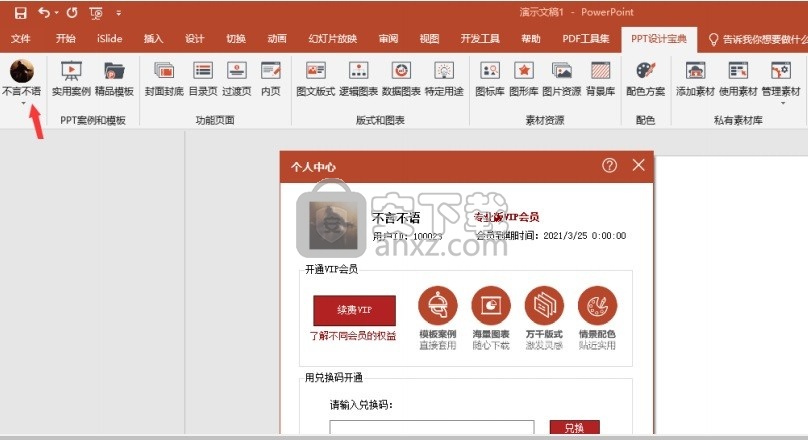
Task: Open 图片资源 picture resources
Action: pos(562,79)
